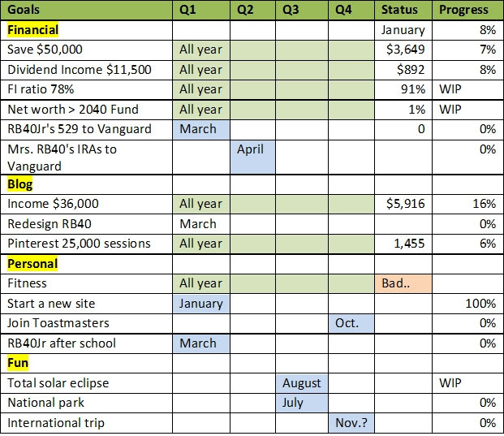Click the 91% FI ratio status
504x436 pixels.
403,89
